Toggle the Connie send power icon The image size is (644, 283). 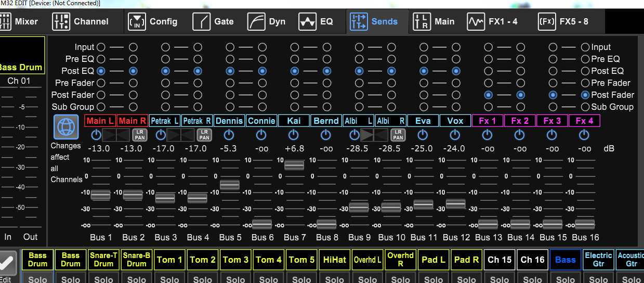[x=261, y=135]
